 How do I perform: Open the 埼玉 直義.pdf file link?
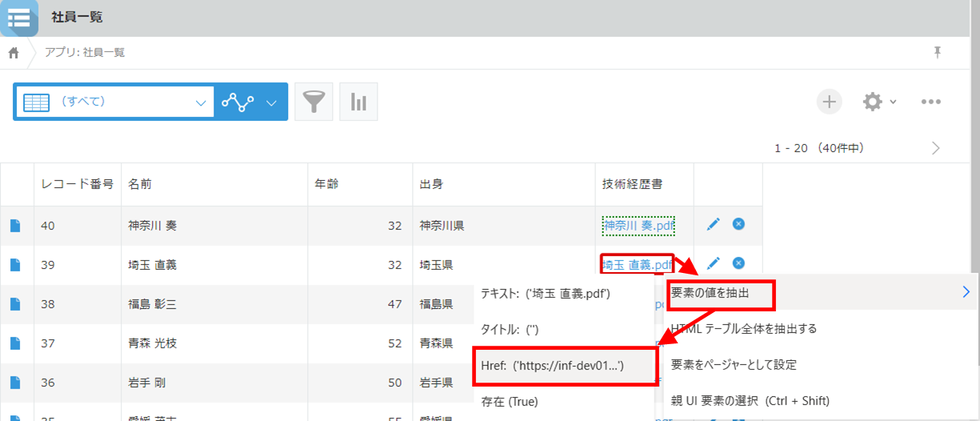click(x=638, y=264)
